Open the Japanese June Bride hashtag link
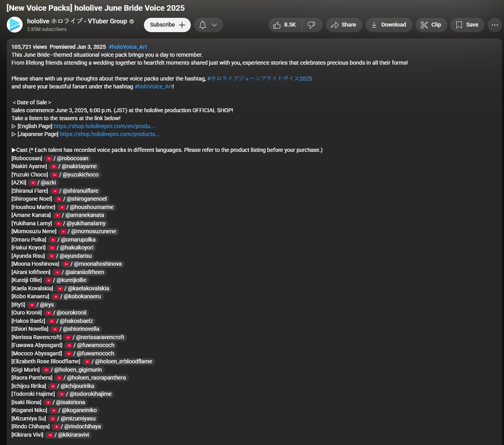 click(260, 79)
